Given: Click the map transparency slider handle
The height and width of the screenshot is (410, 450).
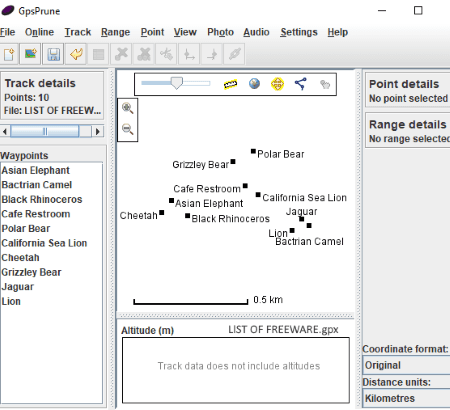Looking at the screenshot, I should 177,83.
